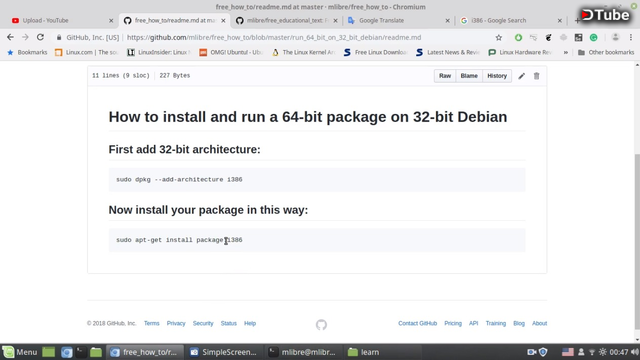Open the Pricing footer link

click(x=453, y=323)
